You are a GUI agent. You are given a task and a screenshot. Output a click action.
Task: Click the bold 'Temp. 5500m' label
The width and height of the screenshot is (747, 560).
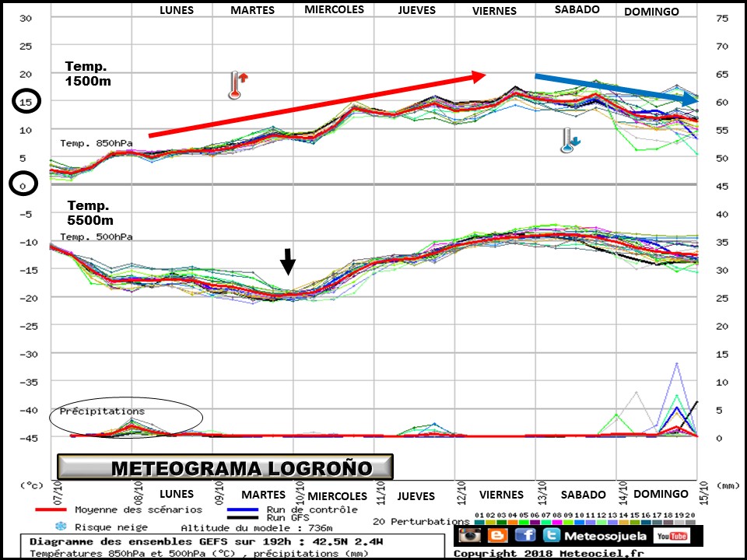pyautogui.click(x=90, y=212)
